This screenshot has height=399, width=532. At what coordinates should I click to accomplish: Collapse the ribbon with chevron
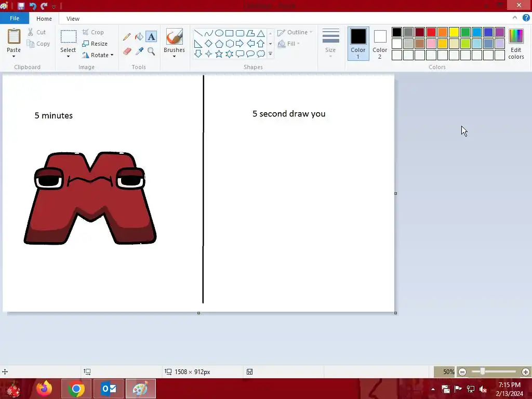(515, 18)
